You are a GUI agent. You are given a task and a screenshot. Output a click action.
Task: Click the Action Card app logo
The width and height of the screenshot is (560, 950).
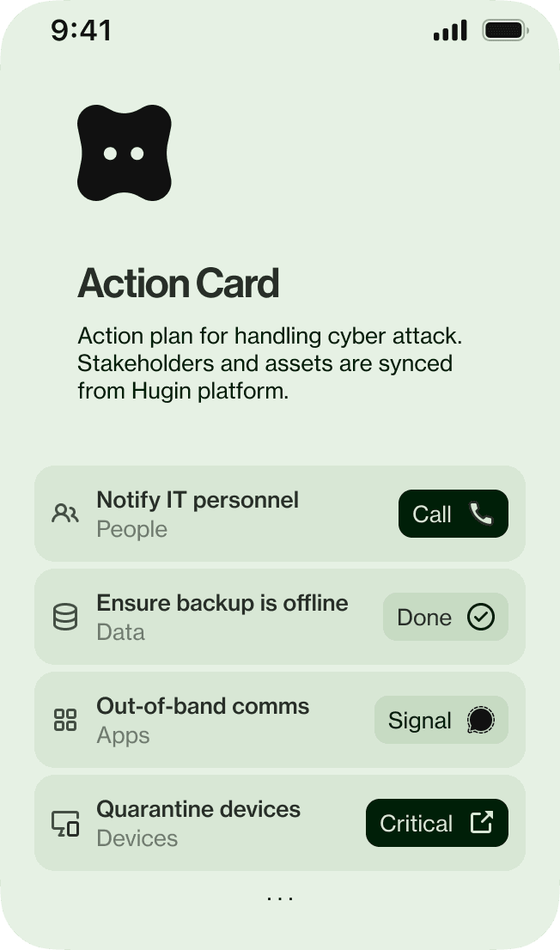point(125,152)
